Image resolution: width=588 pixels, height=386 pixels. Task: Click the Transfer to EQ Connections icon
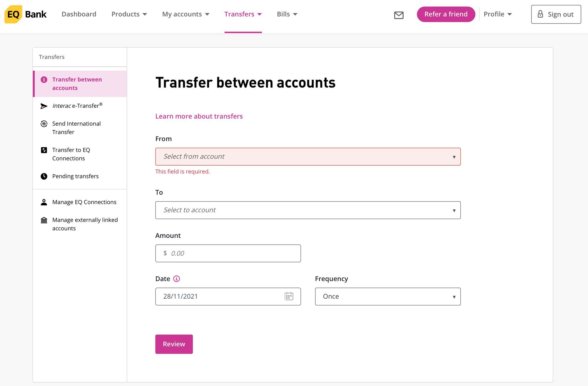[x=44, y=150]
